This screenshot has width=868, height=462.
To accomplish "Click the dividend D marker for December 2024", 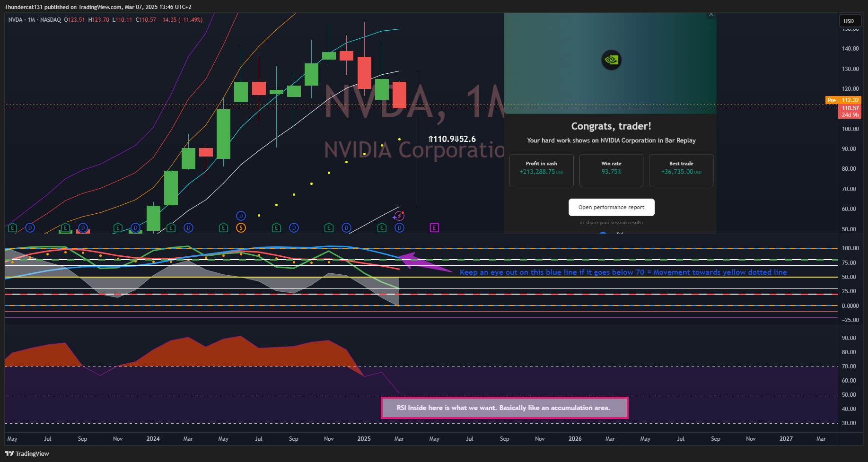I will (x=347, y=228).
